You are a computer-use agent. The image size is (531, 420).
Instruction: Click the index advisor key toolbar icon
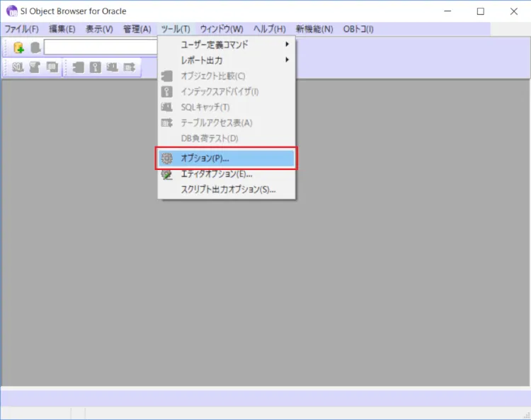95,67
